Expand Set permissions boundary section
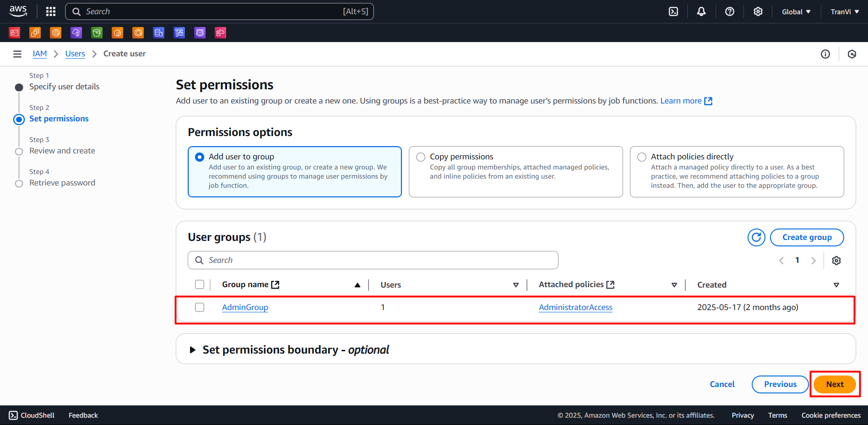868x425 pixels. (x=193, y=350)
